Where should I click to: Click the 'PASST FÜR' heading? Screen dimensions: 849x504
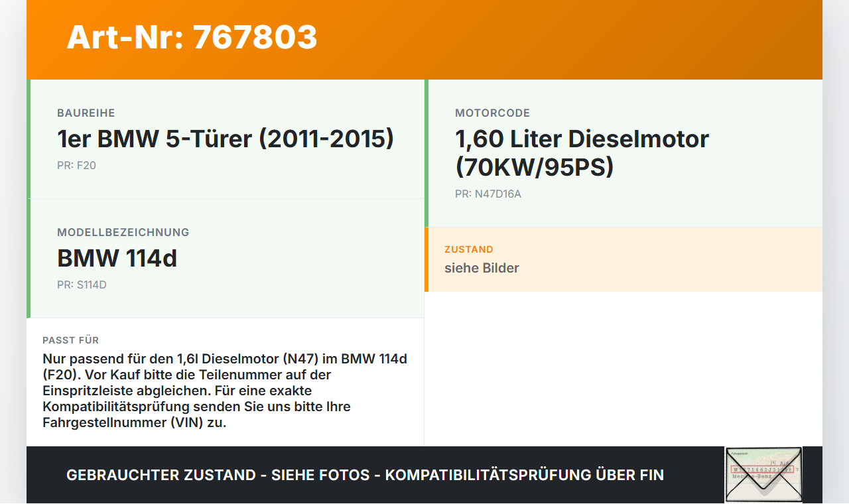(x=71, y=340)
